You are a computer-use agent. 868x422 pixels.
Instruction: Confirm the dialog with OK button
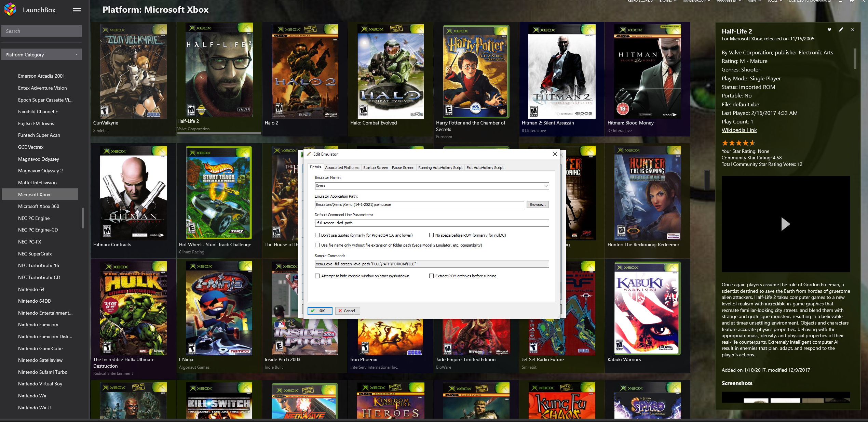coord(320,311)
